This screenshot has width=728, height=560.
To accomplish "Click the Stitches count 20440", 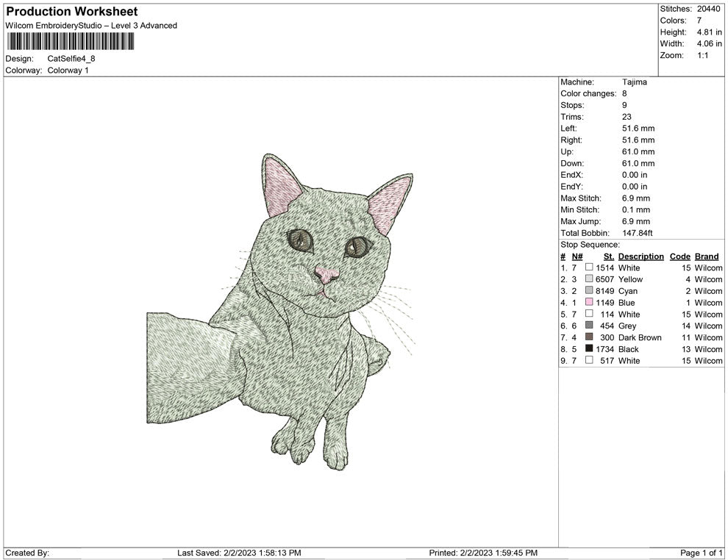I will tap(708, 9).
